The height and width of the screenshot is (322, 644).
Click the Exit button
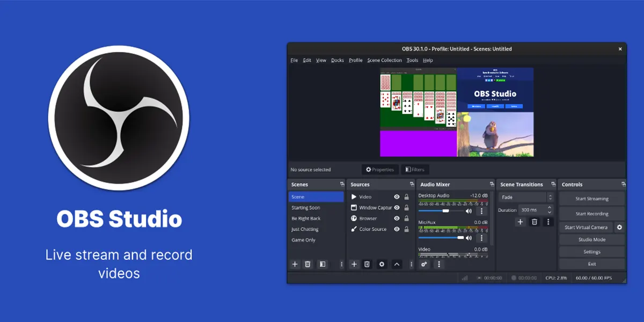(x=592, y=264)
